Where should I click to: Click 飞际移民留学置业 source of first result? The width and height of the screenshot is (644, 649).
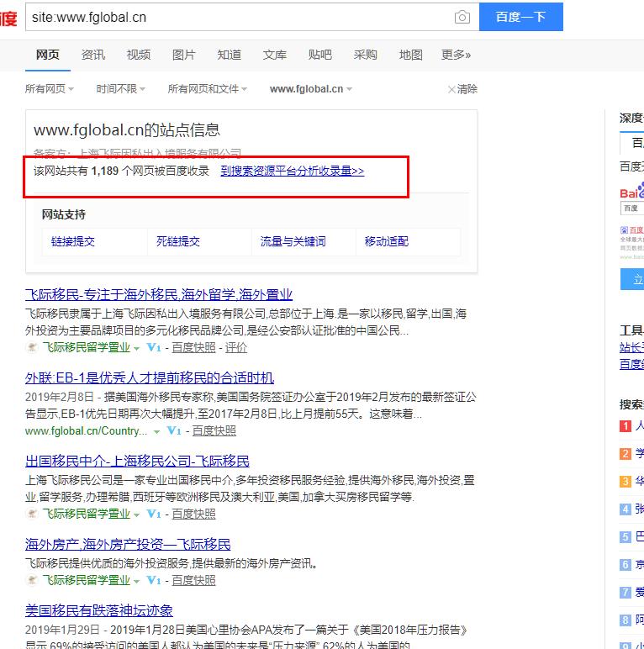(87, 348)
